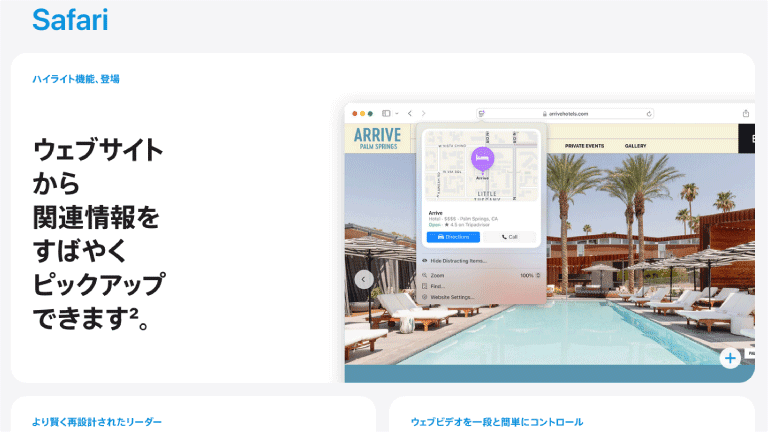768x432 pixels.
Task: Click the gear icon beside Website Settings
Action: (x=425, y=297)
